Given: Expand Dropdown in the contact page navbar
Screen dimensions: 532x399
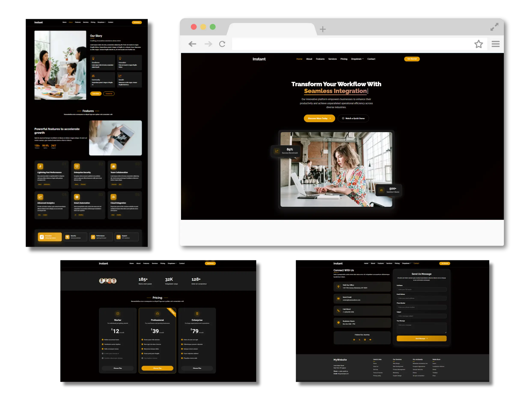Looking at the screenshot, I should [x=406, y=263].
